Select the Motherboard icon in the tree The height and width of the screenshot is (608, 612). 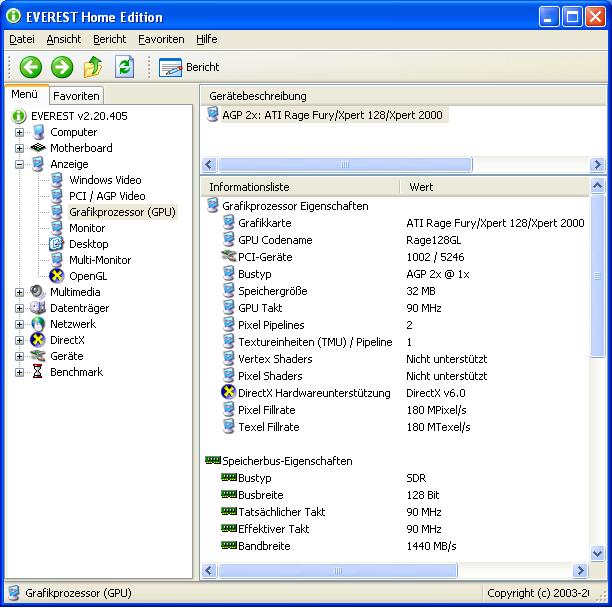point(38,148)
